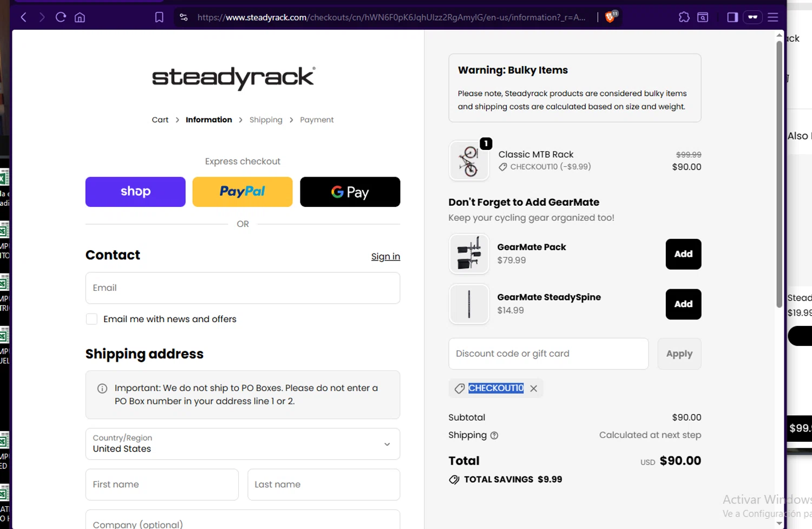Click the checkout page vertical scrollbar
This screenshot has height=529, width=812.
779,173
